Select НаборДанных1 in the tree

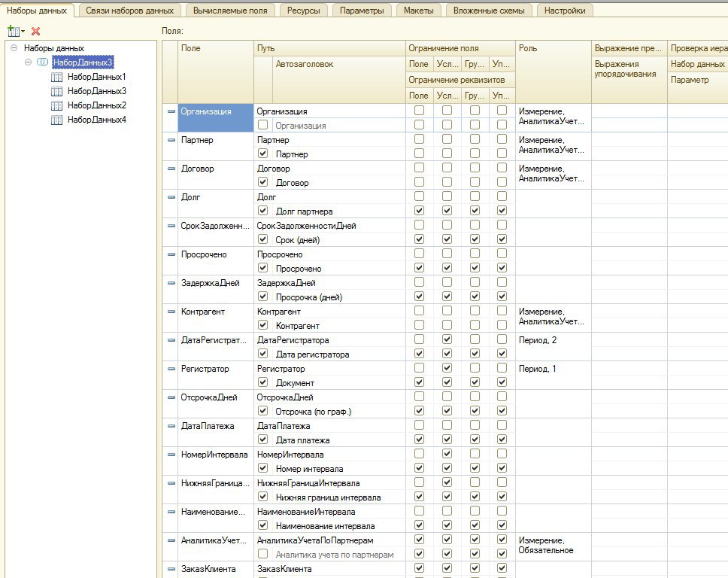[96, 77]
